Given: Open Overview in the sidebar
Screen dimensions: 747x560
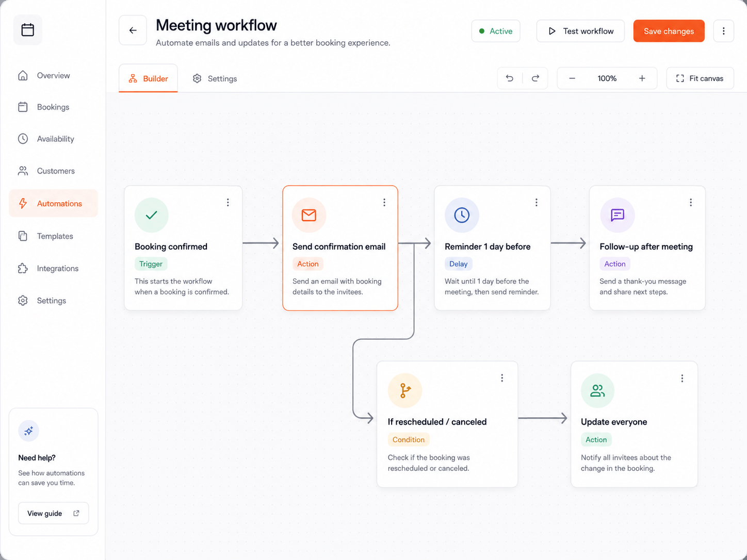Looking at the screenshot, I should (x=53, y=75).
